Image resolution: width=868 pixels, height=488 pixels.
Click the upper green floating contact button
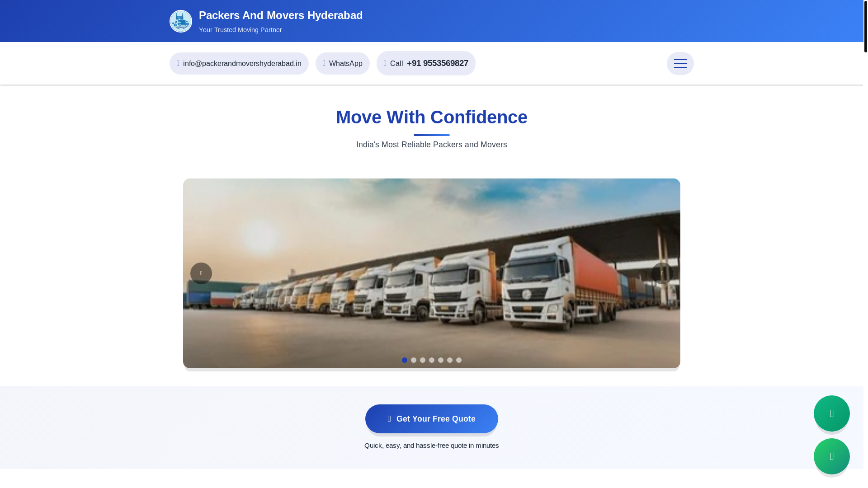coord(832,413)
